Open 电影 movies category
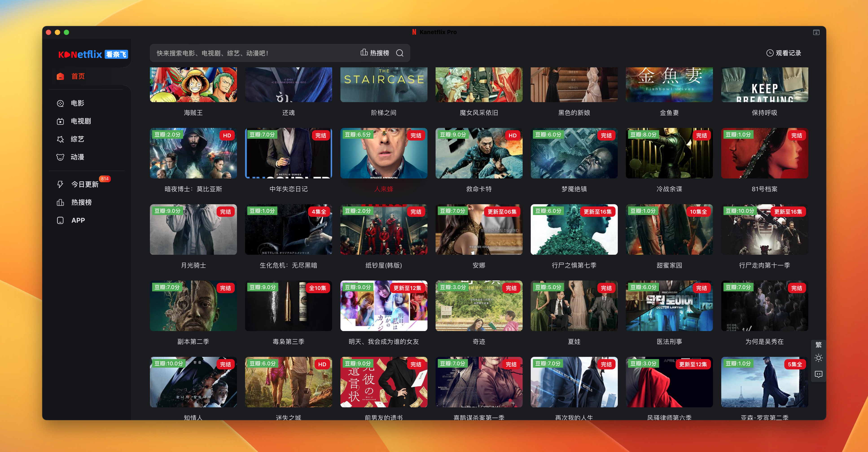 click(77, 103)
